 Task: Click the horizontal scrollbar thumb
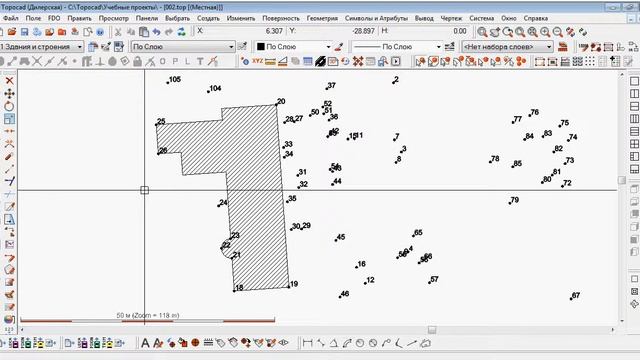[x=432, y=329]
